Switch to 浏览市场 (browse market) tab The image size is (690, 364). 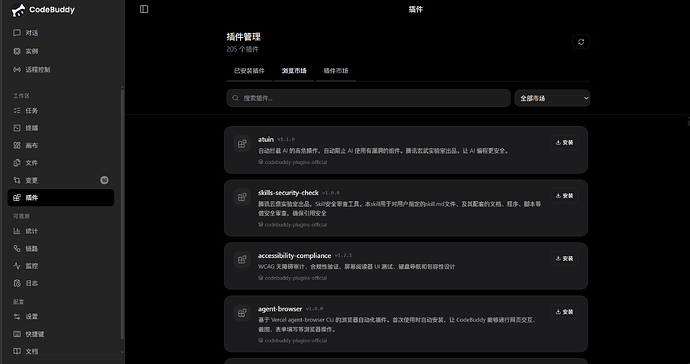[294, 71]
